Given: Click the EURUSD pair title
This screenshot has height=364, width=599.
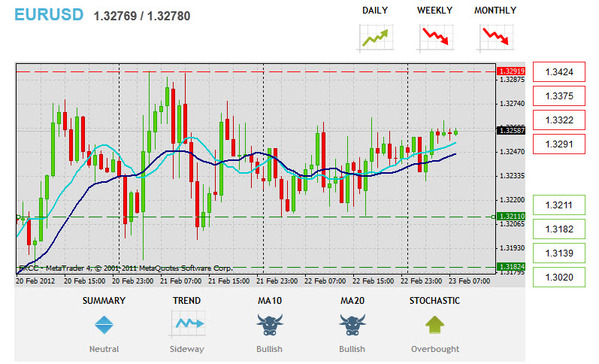Looking at the screenshot, I should 49,15.
